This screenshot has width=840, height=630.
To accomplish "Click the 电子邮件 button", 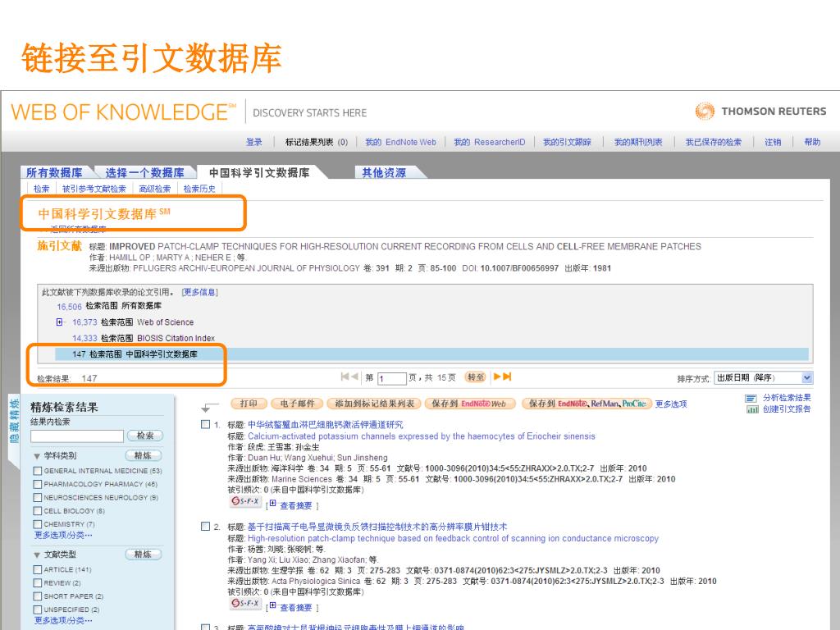I will click(x=297, y=404).
